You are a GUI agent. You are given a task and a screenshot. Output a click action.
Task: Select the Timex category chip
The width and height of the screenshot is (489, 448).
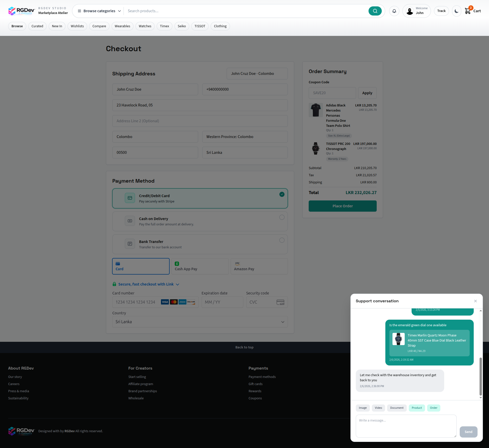(164, 26)
